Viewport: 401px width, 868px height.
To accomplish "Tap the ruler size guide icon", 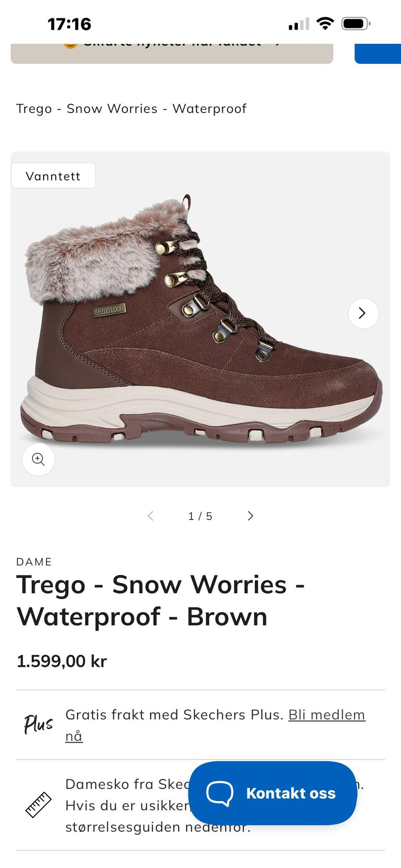I will tap(38, 805).
